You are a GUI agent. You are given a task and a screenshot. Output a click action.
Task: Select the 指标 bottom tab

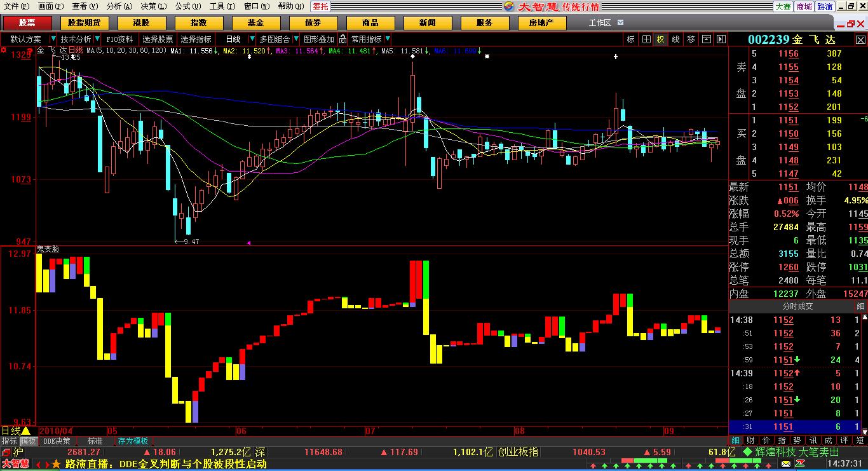click(x=10, y=441)
